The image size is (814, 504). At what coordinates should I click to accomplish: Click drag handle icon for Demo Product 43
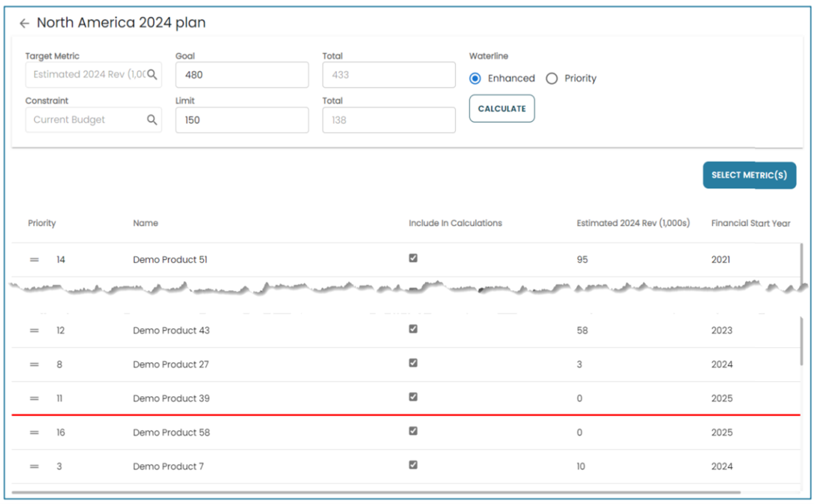tap(34, 330)
